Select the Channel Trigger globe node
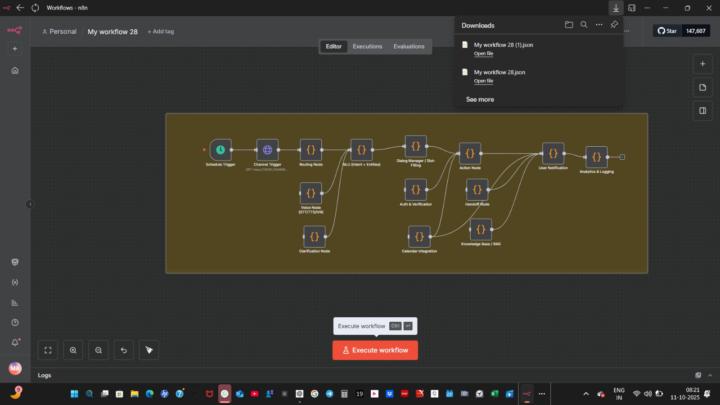Screen dimensions: 720x405 [x=266, y=149]
